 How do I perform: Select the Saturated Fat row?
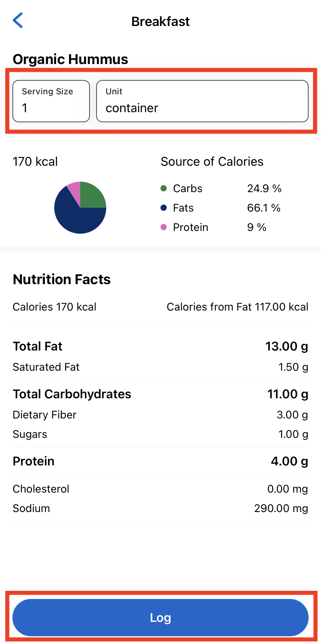[160, 367]
